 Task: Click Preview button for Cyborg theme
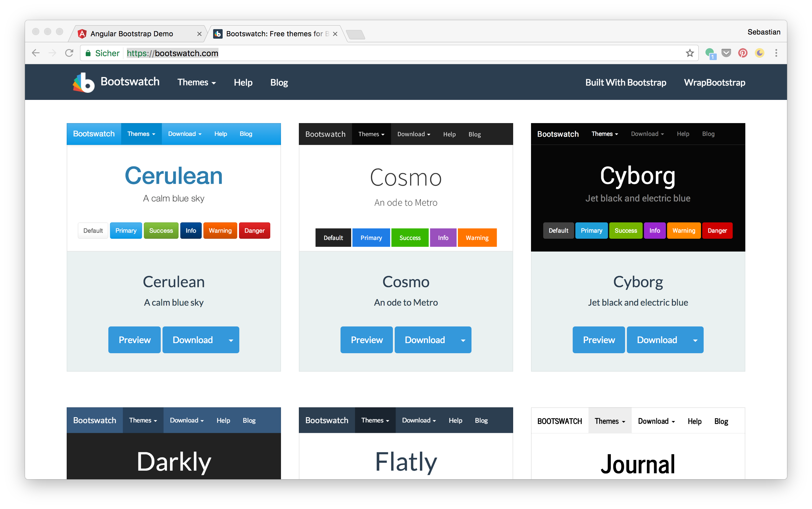point(598,339)
